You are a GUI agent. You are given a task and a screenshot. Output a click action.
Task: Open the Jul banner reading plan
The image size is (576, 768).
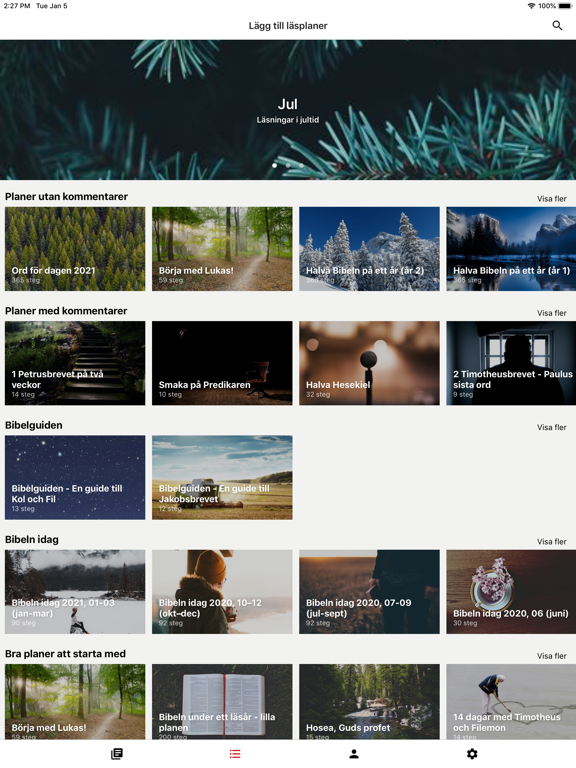[288, 110]
